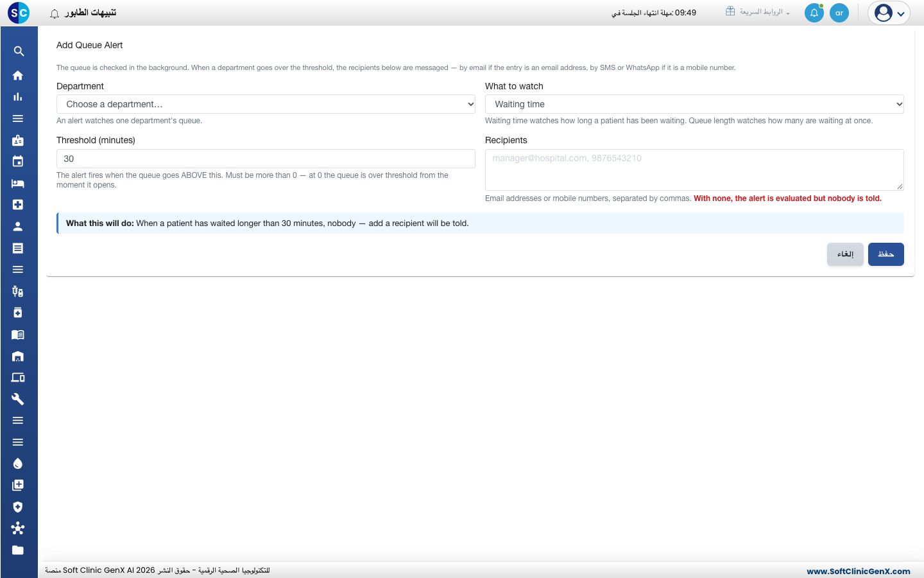Click the blue notification bell icon
The height and width of the screenshot is (578, 924).
coord(814,13)
